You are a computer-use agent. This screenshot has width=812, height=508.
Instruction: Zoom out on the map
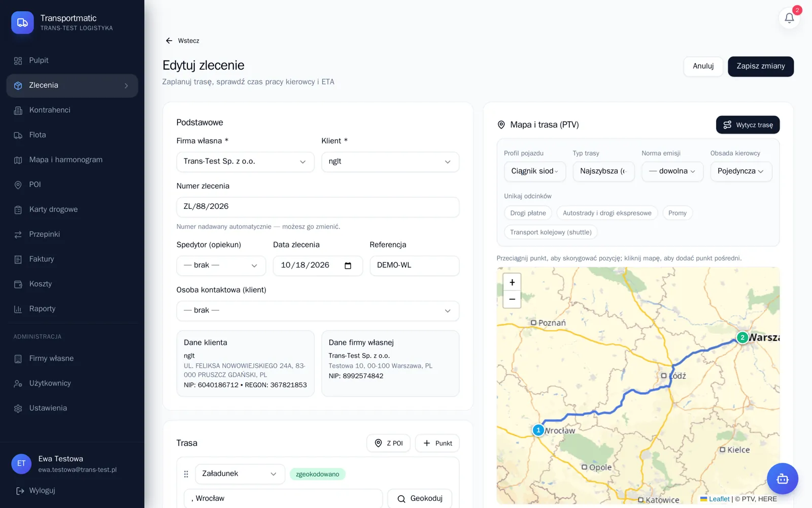[x=512, y=299]
